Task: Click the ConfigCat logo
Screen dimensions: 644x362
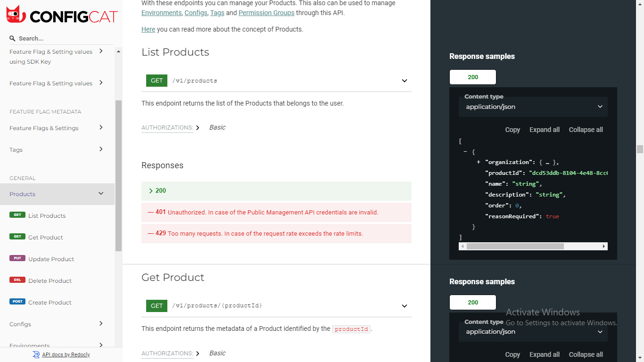Action: (61, 15)
